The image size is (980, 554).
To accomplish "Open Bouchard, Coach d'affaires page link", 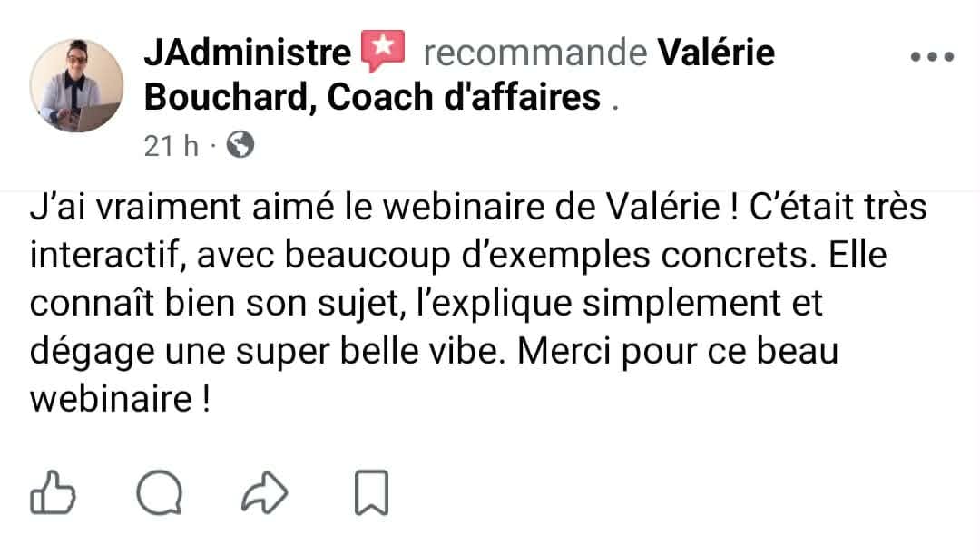I will click(x=373, y=97).
